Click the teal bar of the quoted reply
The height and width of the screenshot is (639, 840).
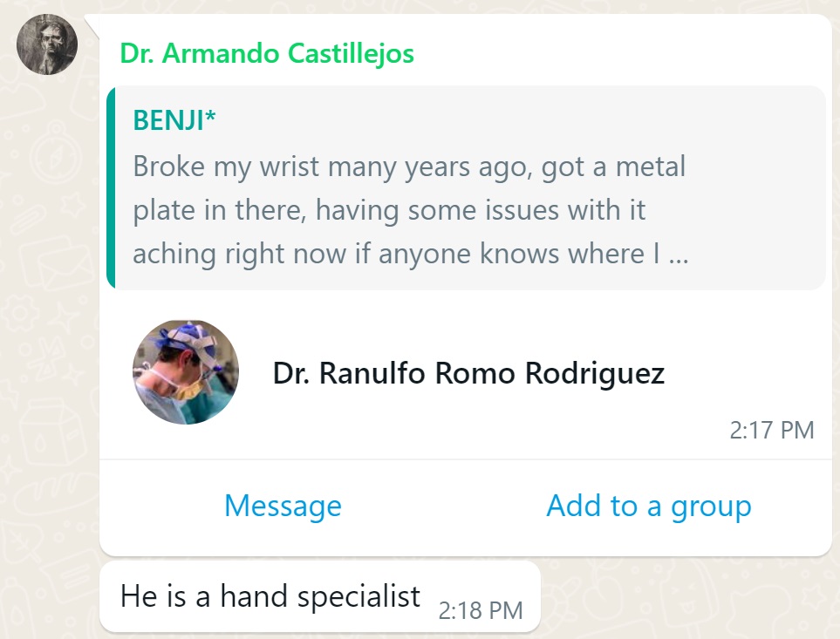tap(111, 187)
